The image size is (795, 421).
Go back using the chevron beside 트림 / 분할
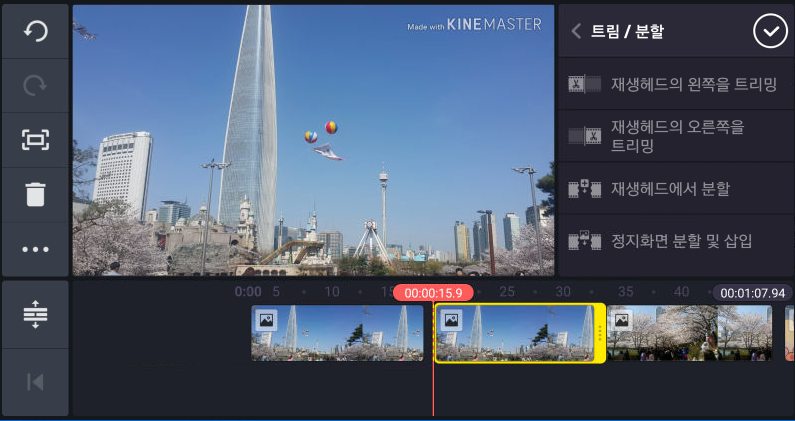click(x=576, y=31)
